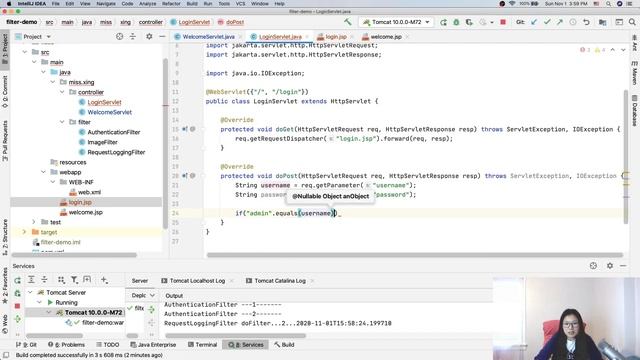
Task: Collapse the filter package node
Action: click(x=62, y=122)
